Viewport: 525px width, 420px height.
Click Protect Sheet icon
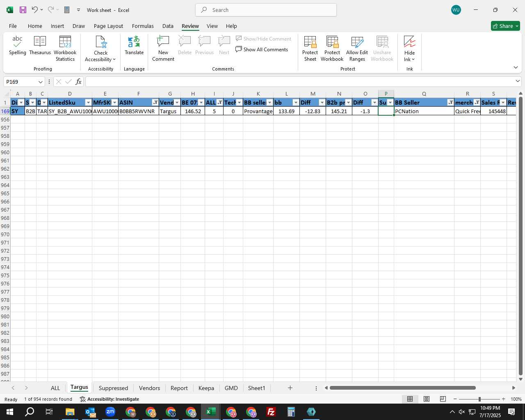[310, 48]
